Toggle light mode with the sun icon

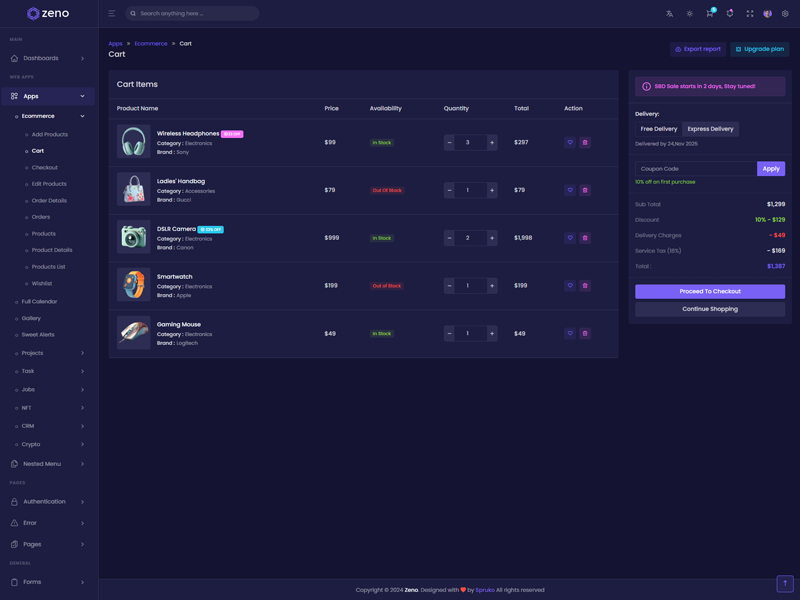(689, 14)
